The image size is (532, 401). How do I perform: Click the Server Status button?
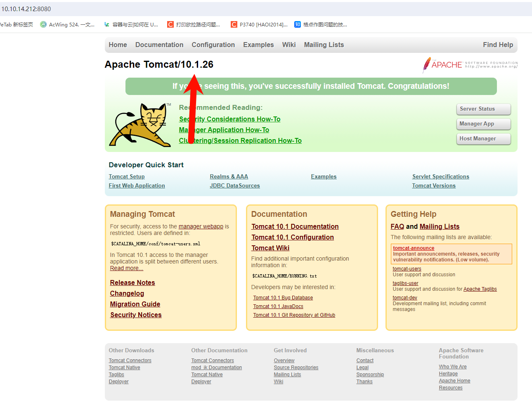point(484,109)
